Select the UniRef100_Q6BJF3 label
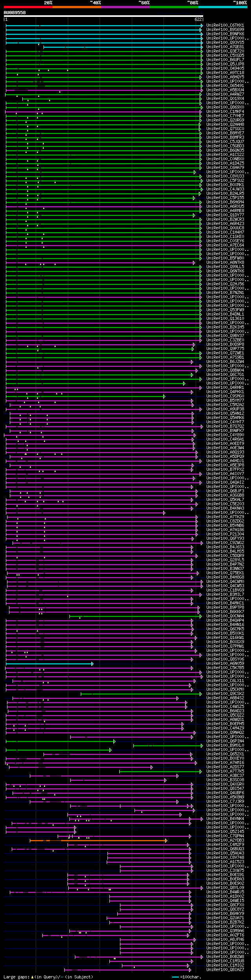 pyautogui.click(x=225, y=491)
